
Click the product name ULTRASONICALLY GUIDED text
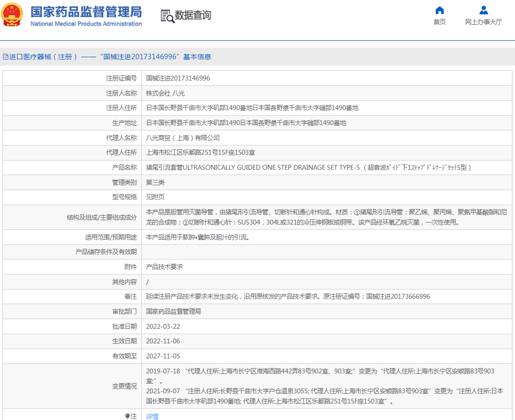(x=252, y=168)
